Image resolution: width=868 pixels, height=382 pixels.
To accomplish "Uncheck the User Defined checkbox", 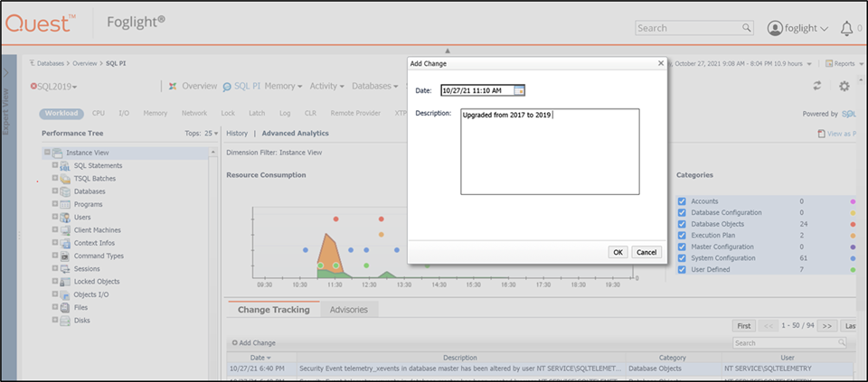I will (x=682, y=270).
